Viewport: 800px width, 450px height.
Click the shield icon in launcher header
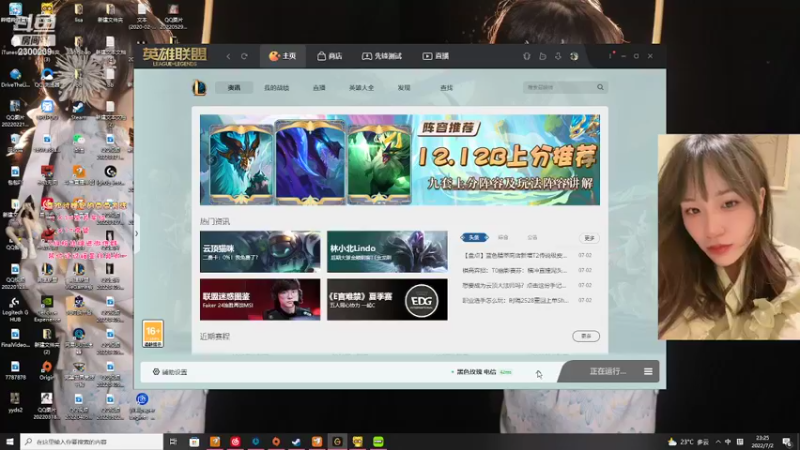click(527, 56)
